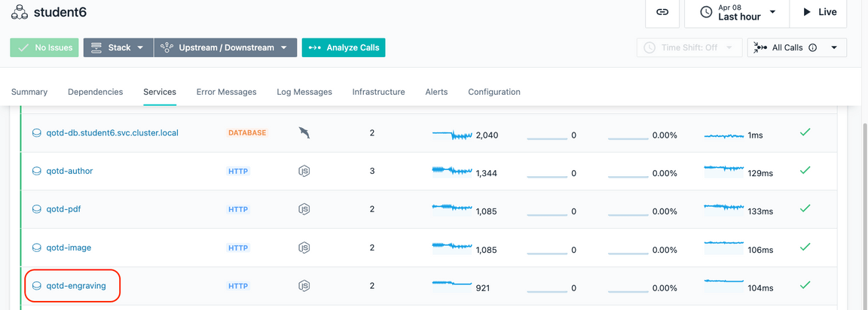868x310 pixels.
Task: Open the Upstream / Downstream dropdown
Action: coord(225,47)
